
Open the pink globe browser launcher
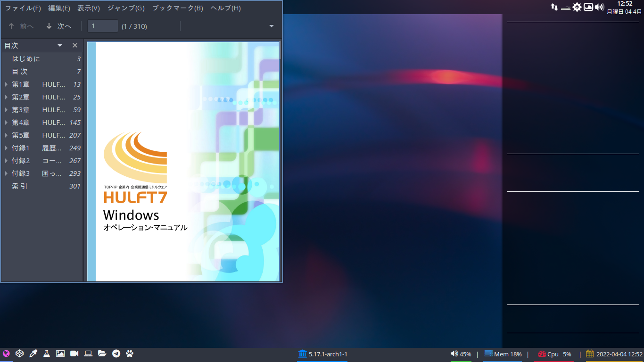coord(6,354)
